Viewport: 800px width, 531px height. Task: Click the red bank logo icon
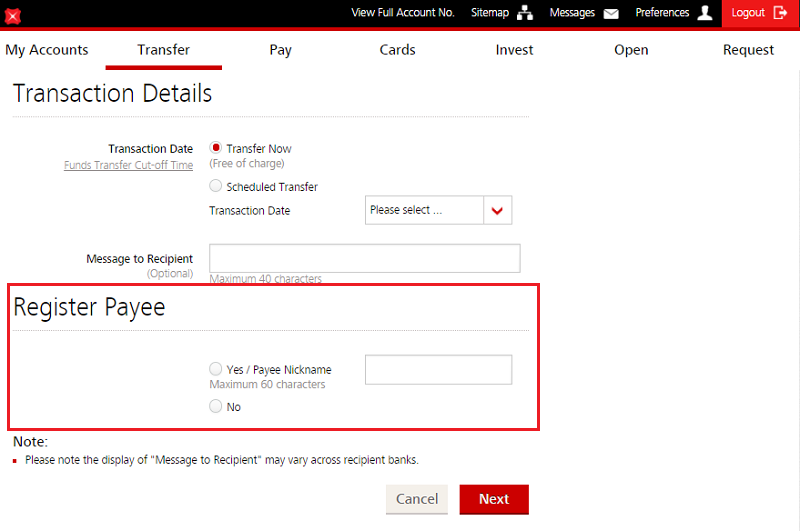pos(13,15)
